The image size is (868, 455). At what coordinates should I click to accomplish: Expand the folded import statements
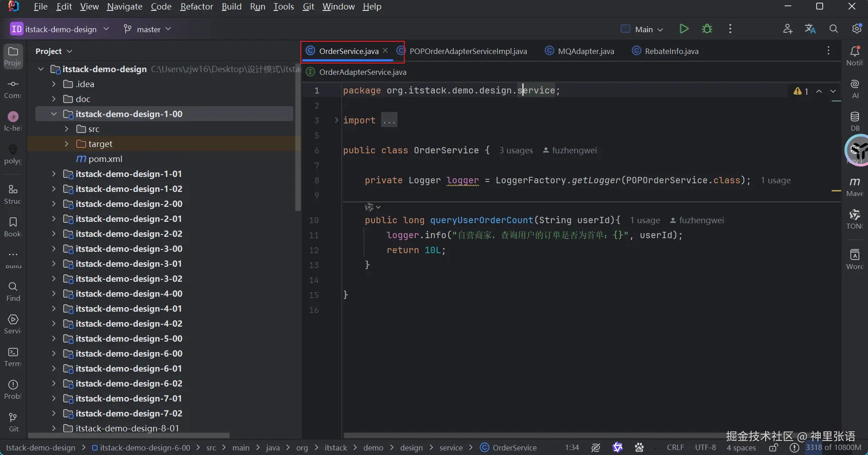point(389,120)
